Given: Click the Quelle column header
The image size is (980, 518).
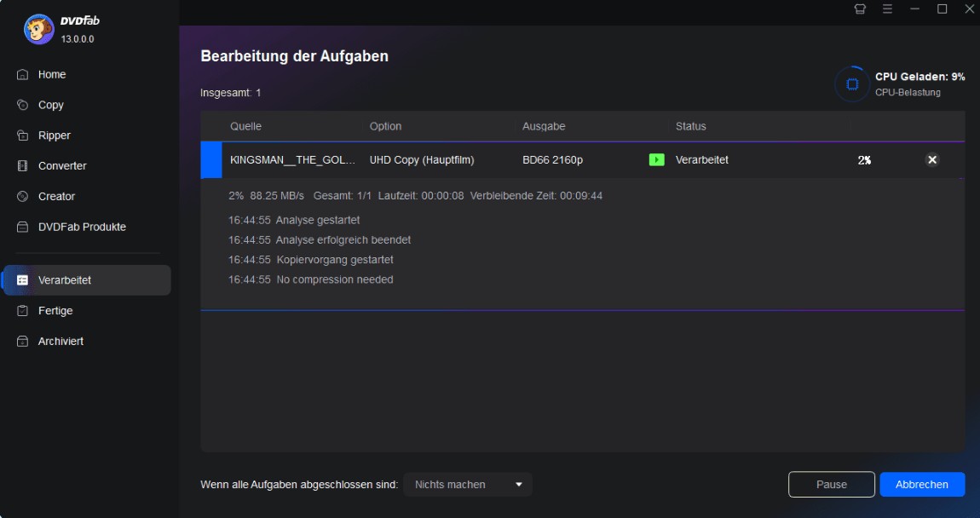Looking at the screenshot, I should click(x=245, y=126).
